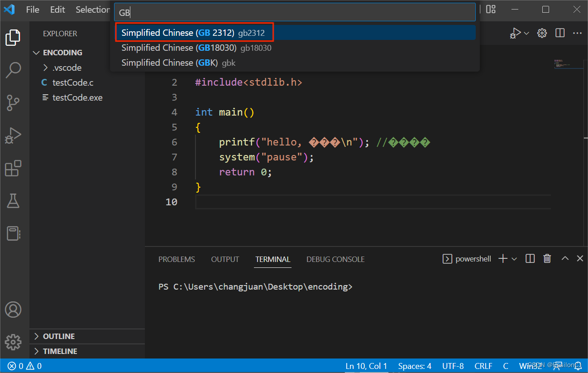
Task: Click the code minimap
Action: point(569,64)
